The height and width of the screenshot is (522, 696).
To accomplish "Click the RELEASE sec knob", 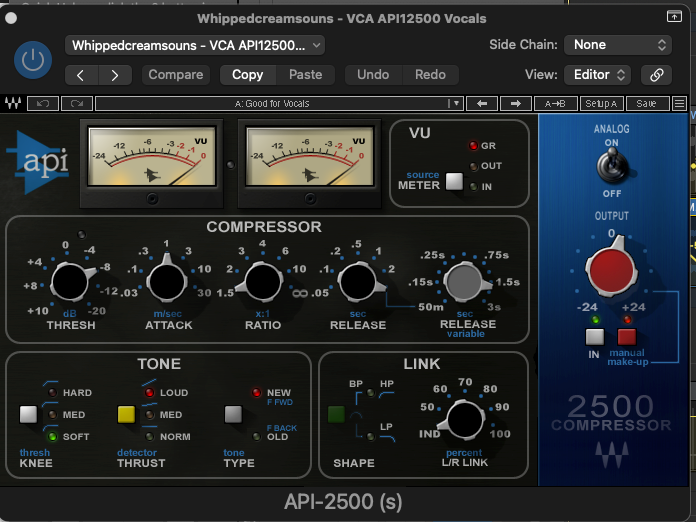I will coord(359,282).
